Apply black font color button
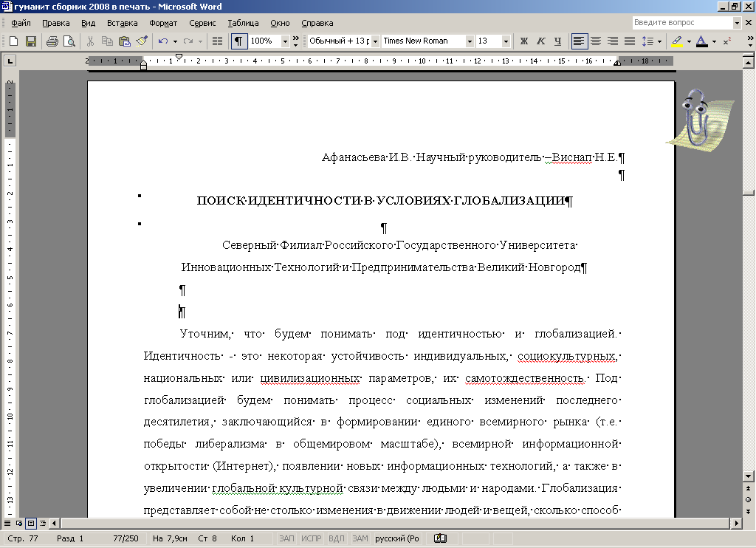Screen dimensions: 756x548 [702, 41]
